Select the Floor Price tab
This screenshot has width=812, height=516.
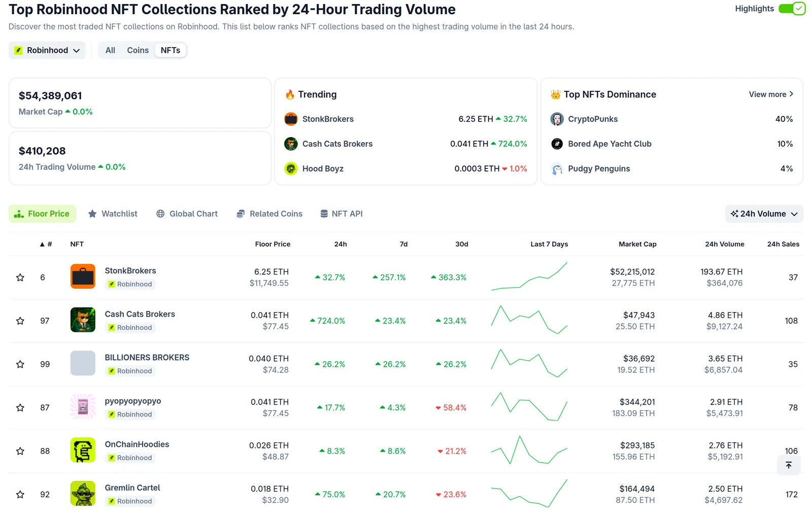[42, 214]
